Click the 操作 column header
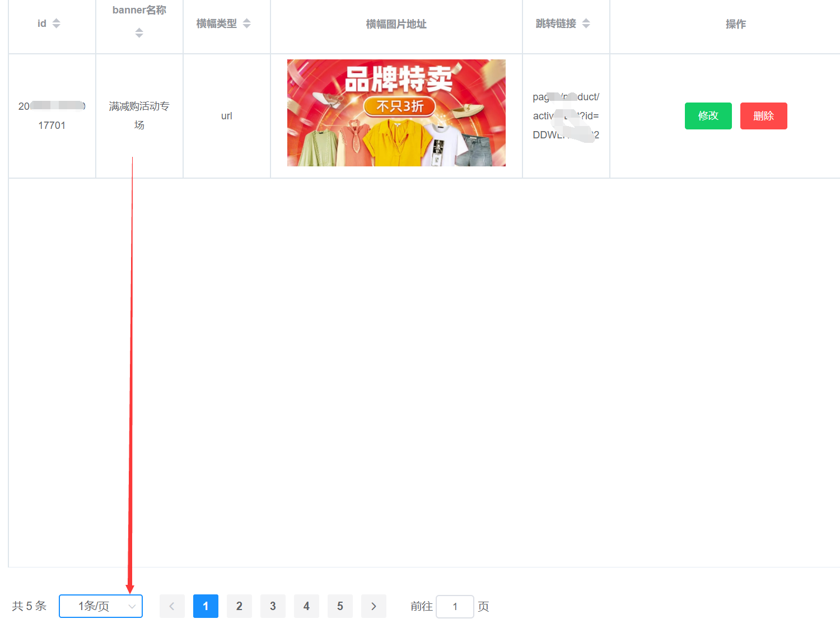Screen dimensions: 840x628 pyautogui.click(x=736, y=24)
